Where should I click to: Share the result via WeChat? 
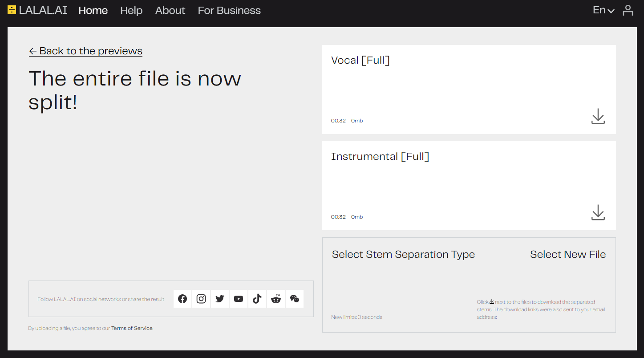pyautogui.click(x=295, y=299)
